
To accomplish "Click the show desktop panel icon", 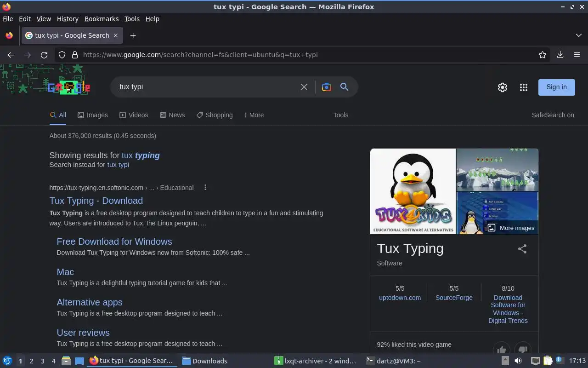I will [x=79, y=361].
